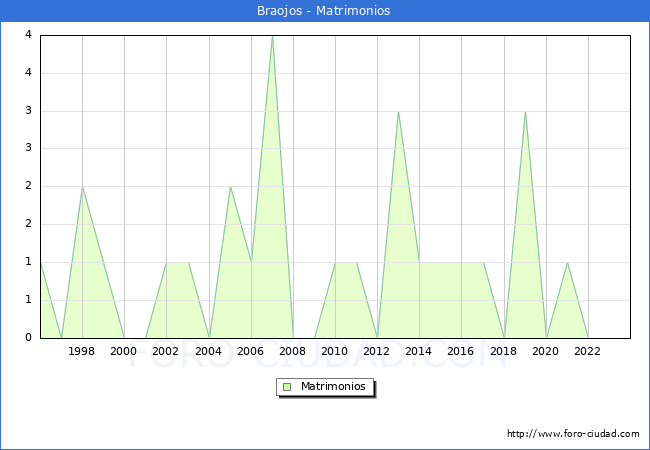Image resolution: width=650 pixels, height=450 pixels.
Task: Click the 2021 peak data point
Action: point(567,263)
